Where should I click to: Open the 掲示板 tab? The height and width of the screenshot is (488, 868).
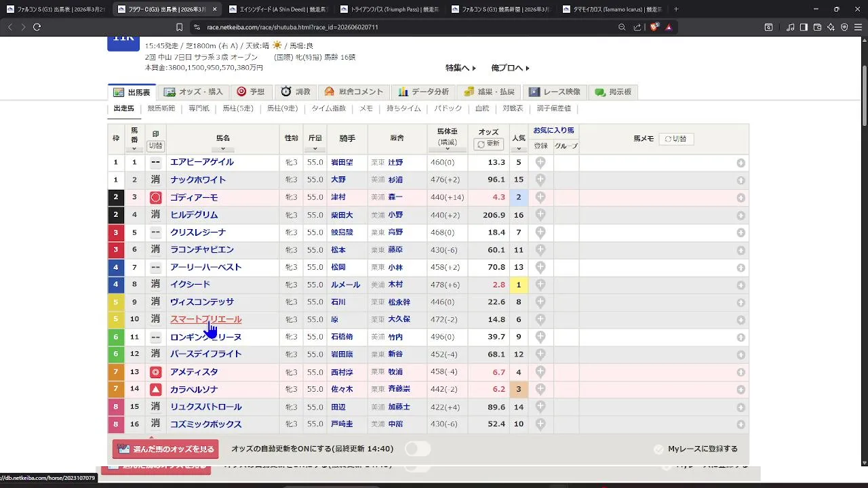(x=614, y=91)
